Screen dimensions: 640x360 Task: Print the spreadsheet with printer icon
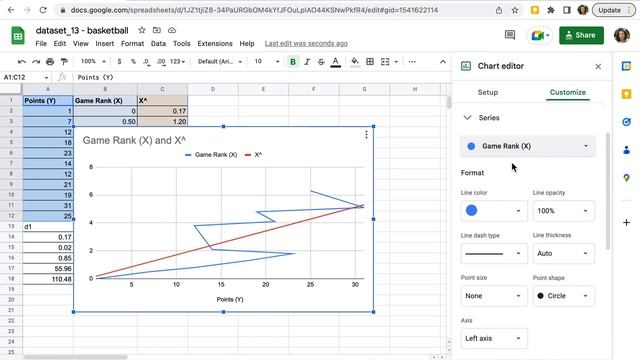pyautogui.click(x=50, y=62)
